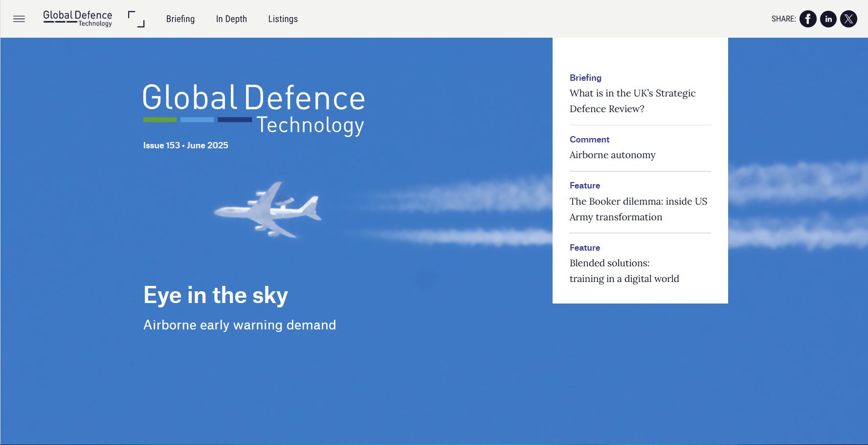868x445 pixels.
Task: Click Airborne early warning demand subtitle
Action: point(240,325)
